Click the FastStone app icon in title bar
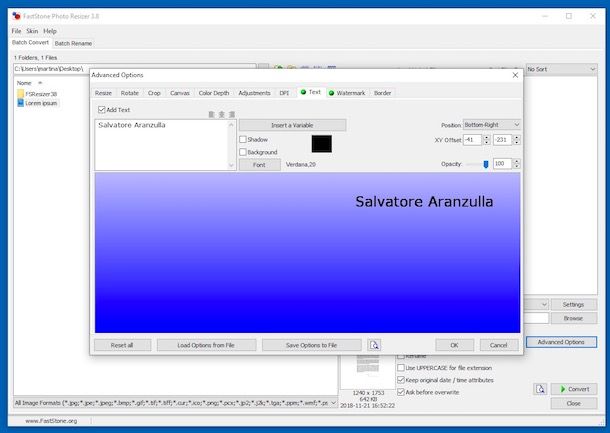This screenshot has width=610, height=433. coord(16,16)
